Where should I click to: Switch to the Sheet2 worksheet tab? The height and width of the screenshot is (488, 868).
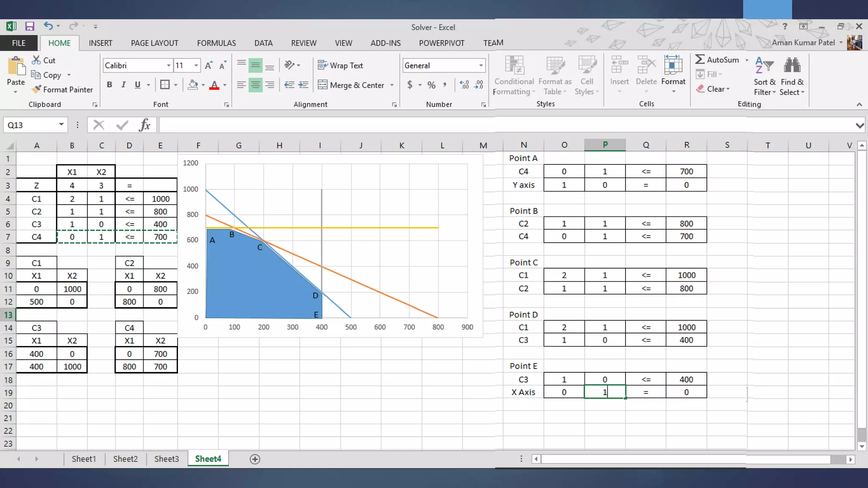[125, 459]
